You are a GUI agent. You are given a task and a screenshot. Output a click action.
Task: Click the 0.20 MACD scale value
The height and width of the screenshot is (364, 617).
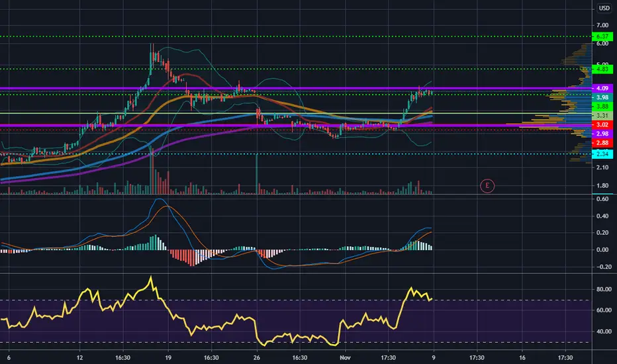[602, 232]
